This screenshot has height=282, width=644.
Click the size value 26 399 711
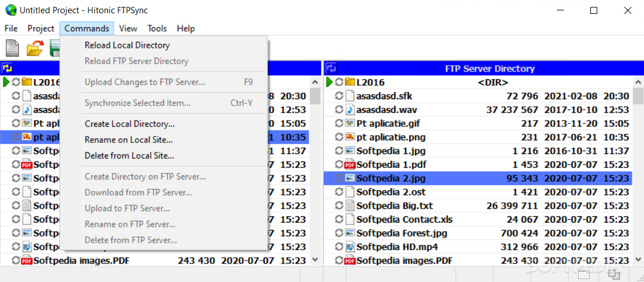[512, 206]
